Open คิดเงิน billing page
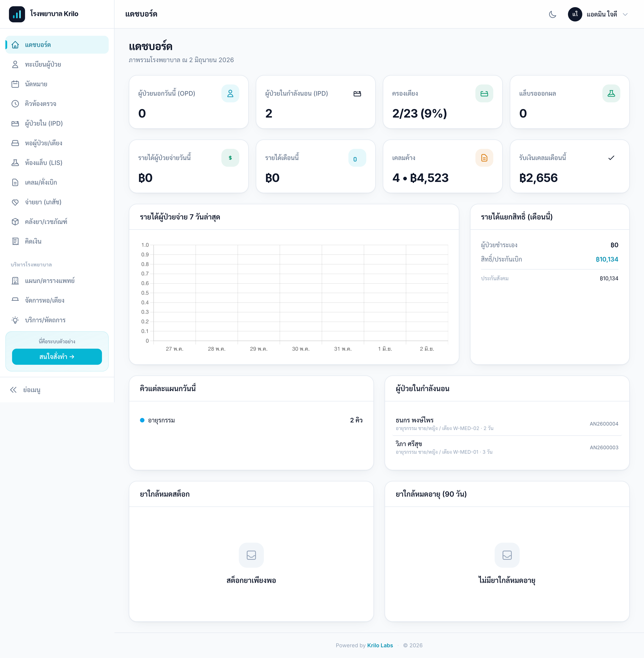 point(57,241)
